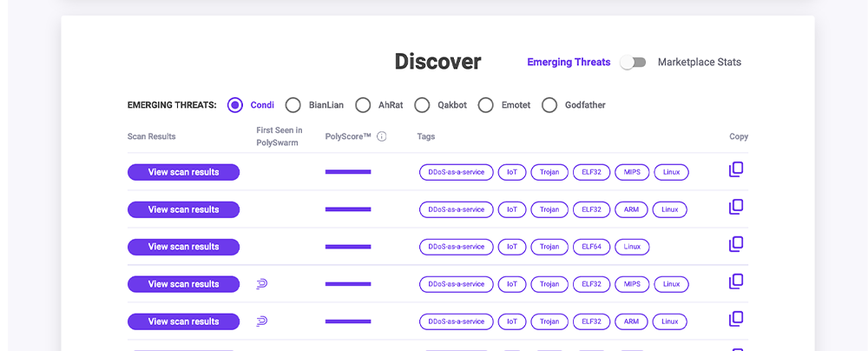Copy the hash of the ELF64 row

click(x=736, y=244)
